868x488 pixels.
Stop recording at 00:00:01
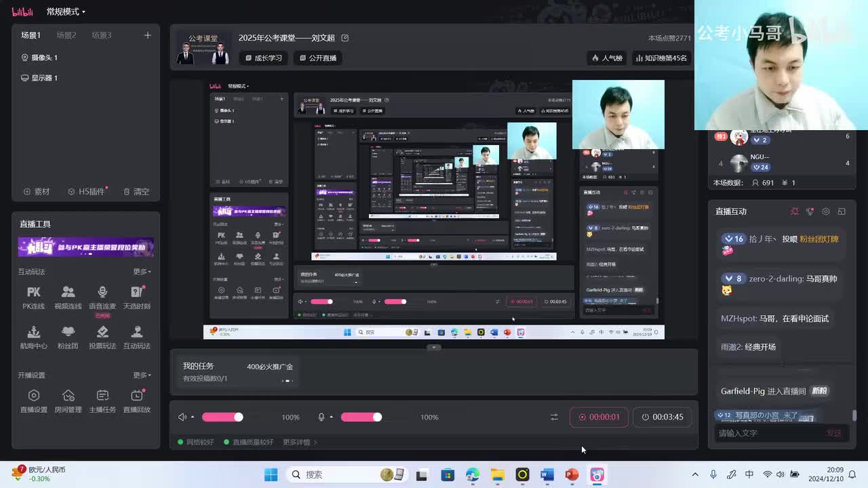599,417
